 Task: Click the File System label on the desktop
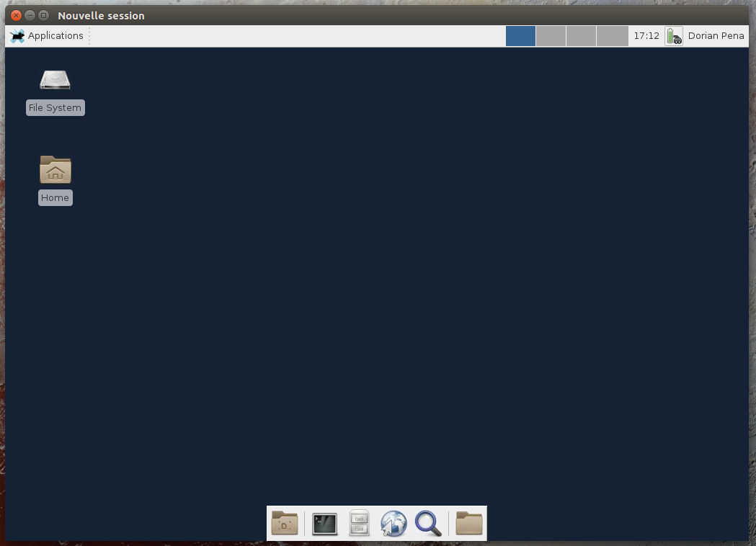point(55,107)
